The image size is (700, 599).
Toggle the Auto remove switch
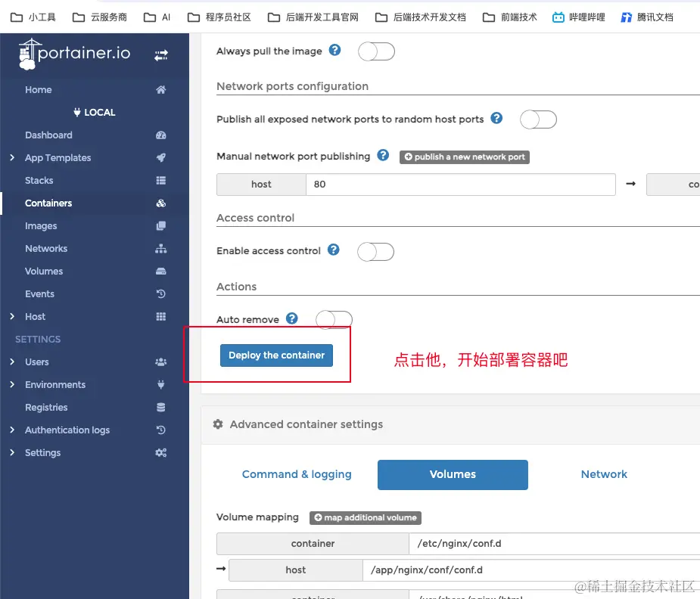point(334,319)
